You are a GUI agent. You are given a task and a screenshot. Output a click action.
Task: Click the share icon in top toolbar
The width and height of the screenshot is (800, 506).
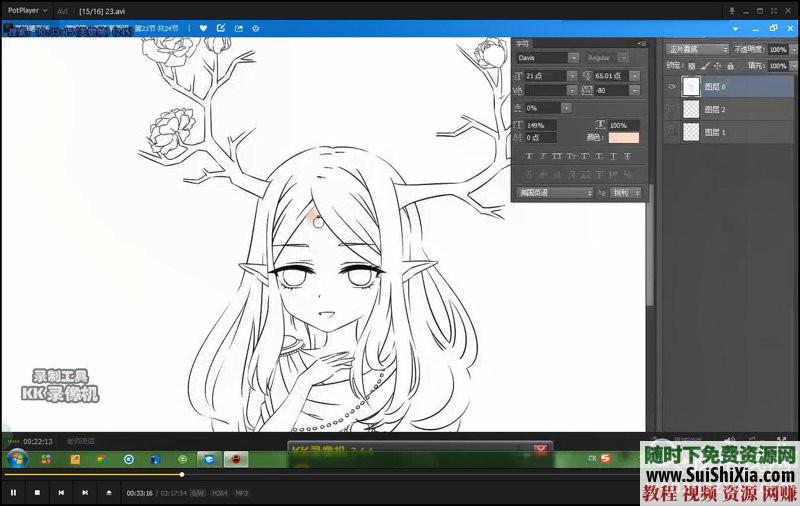click(239, 28)
